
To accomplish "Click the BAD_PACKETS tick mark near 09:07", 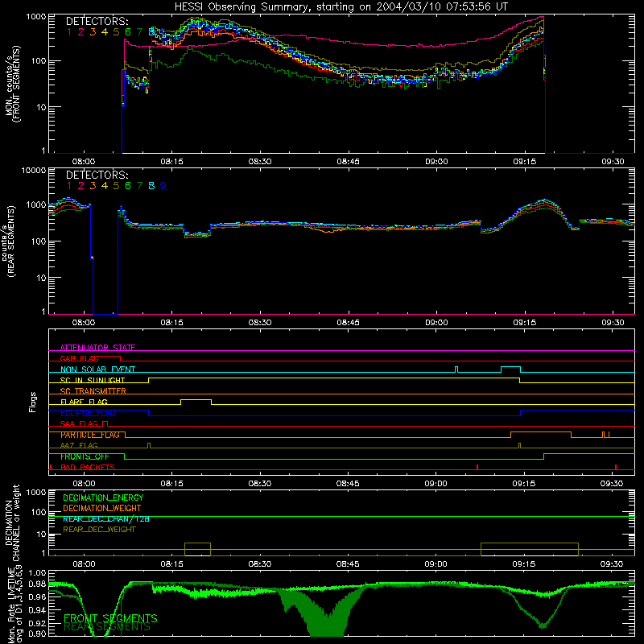I will (x=477, y=467).
